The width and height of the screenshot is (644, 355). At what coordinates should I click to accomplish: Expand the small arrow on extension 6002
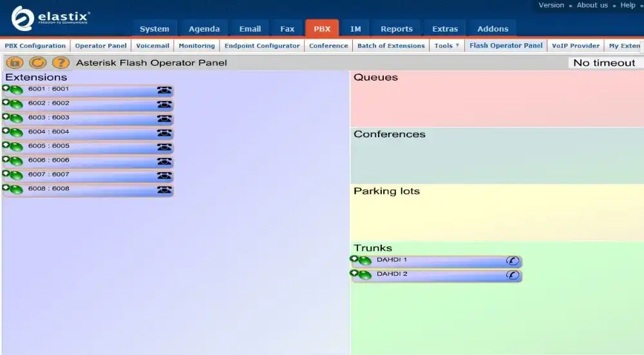pos(6,102)
